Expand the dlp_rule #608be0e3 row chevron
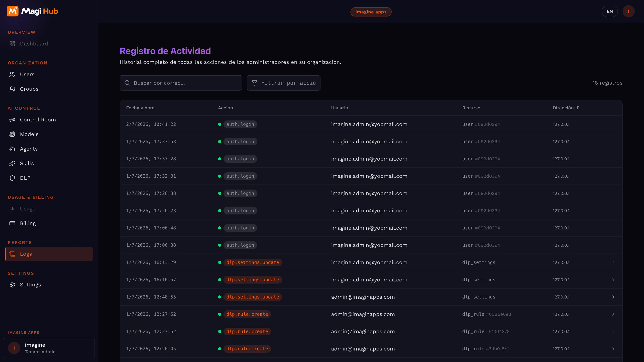The image size is (644, 362). coord(613,314)
